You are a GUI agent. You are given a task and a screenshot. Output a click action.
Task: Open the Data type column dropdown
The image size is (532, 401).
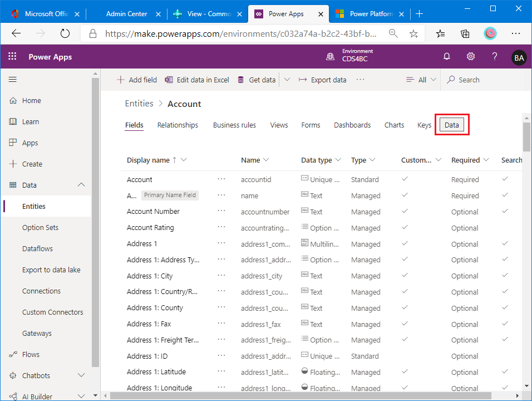[x=338, y=160]
